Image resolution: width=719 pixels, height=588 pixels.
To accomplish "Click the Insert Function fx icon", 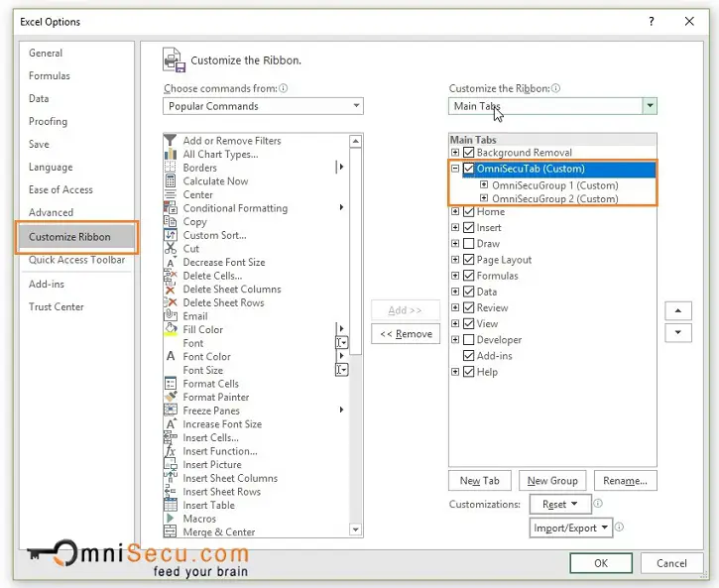I will [171, 451].
